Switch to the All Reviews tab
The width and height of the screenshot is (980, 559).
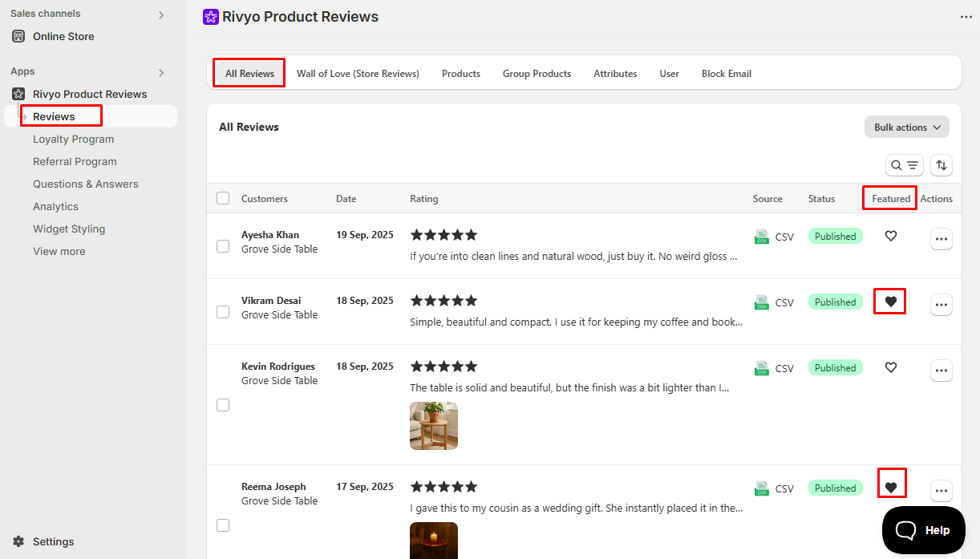(249, 74)
